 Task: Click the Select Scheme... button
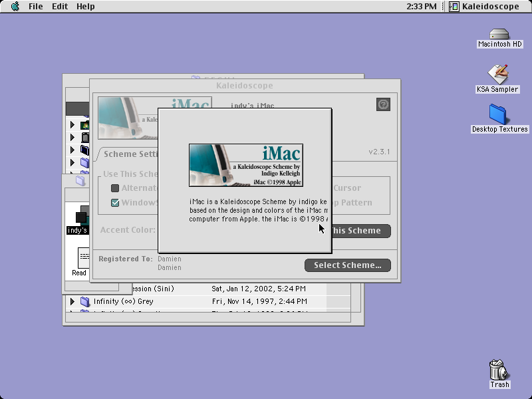348,265
